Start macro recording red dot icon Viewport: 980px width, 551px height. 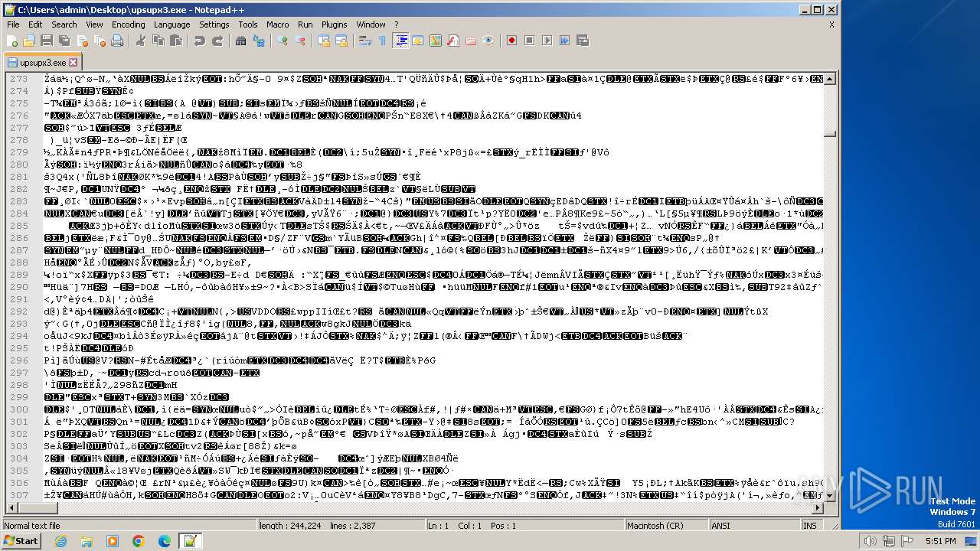click(x=512, y=41)
